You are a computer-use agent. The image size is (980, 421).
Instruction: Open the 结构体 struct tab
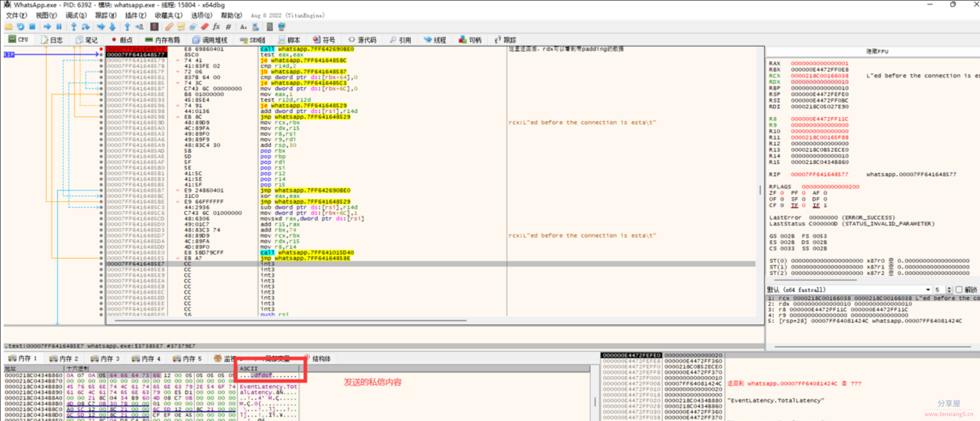coord(318,359)
